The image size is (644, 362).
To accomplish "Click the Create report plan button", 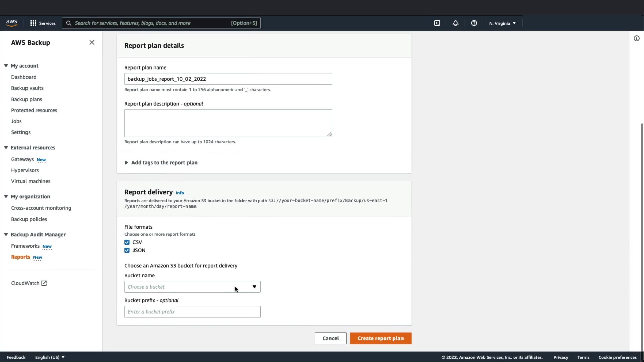I will point(380,338).
